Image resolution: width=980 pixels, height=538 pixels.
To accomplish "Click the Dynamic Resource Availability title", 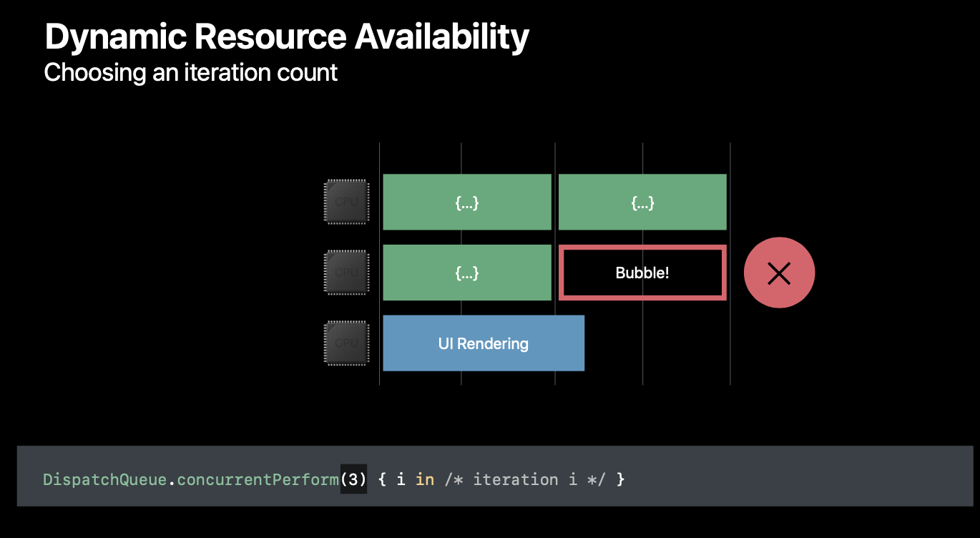I will [x=287, y=37].
